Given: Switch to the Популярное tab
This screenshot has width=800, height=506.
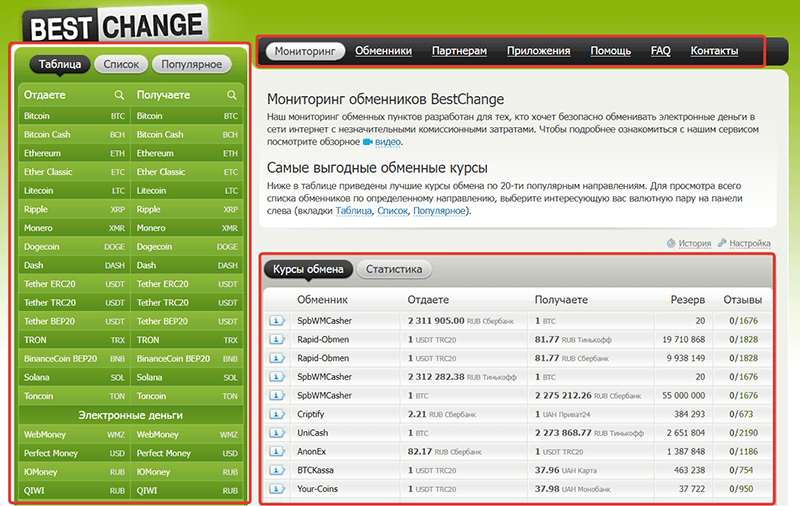Looking at the screenshot, I should pyautogui.click(x=191, y=64).
